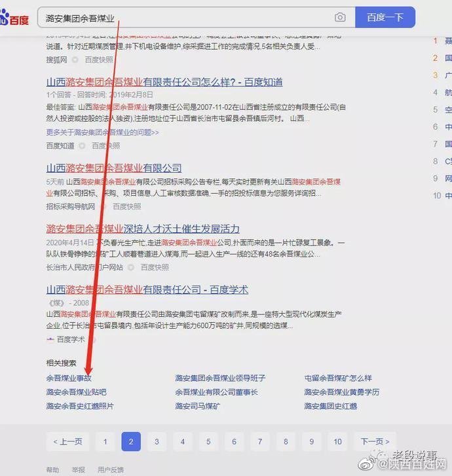Select related search 潞安余吾史红邈照片
452x476 pixels.
[x=80, y=406]
